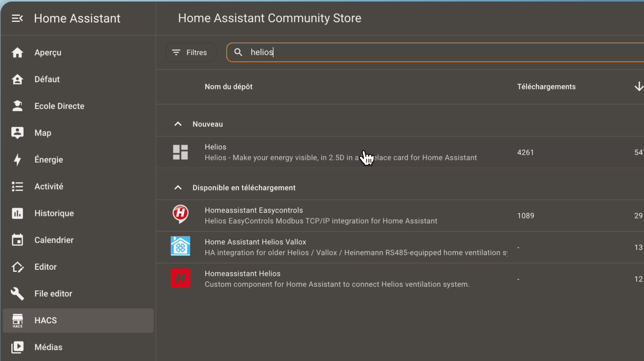Open the Calendrier calendar icon

(17, 240)
